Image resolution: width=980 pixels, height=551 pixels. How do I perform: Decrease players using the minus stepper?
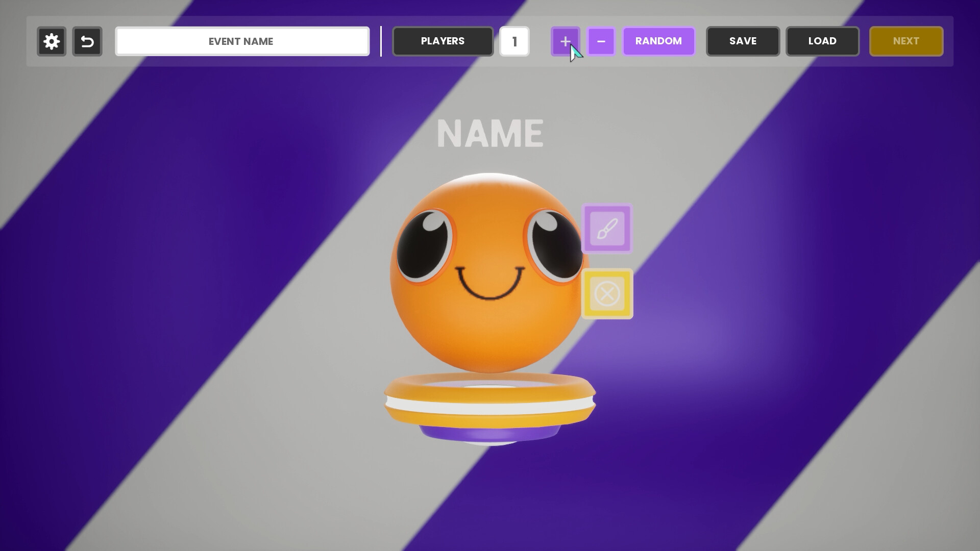pos(601,41)
